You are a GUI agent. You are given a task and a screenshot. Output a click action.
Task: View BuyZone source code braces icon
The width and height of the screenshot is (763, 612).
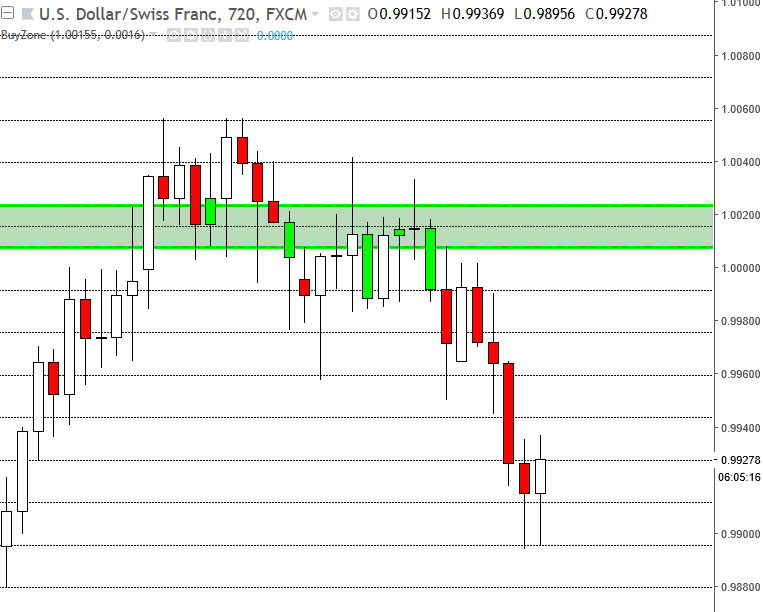pyautogui.click(x=208, y=35)
